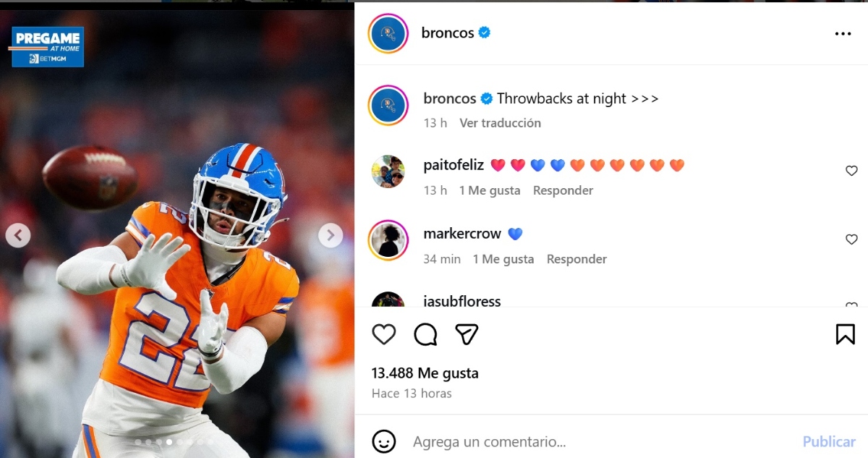Viewport: 868px width, 458px height.
Task: Open markercrow's profile via their username
Action: pos(461,233)
